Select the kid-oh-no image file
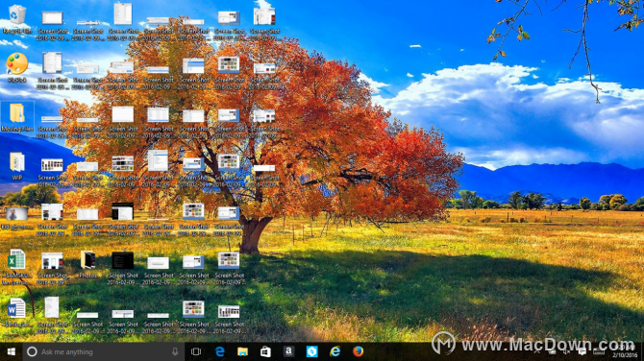644x361 pixels. [17, 218]
